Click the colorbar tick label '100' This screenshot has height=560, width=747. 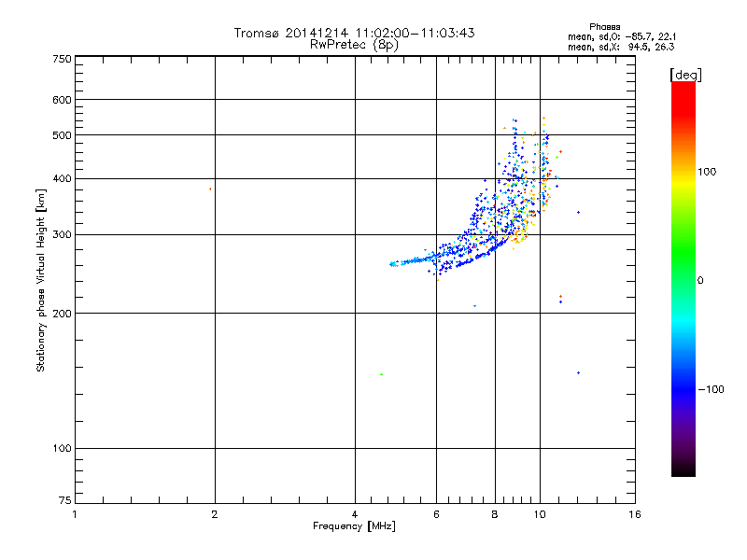click(707, 172)
